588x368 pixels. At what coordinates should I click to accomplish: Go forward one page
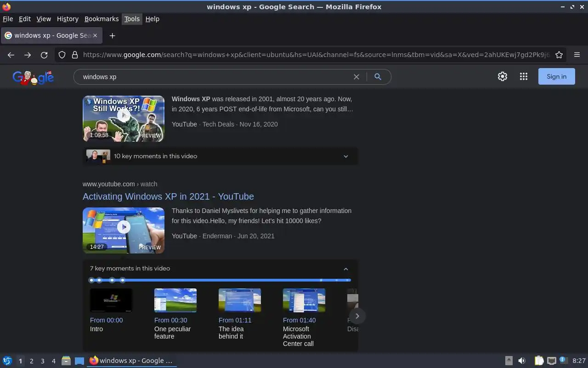pos(28,55)
